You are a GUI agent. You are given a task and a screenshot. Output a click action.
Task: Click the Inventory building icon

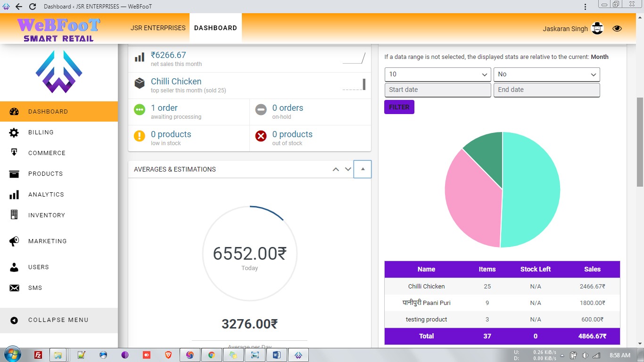(x=14, y=215)
